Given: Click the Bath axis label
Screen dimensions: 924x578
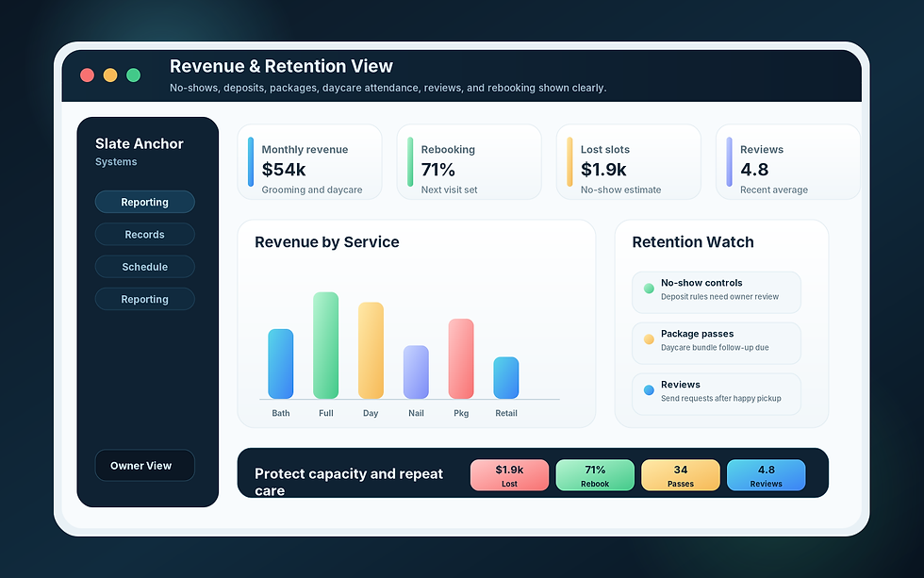Looking at the screenshot, I should click(281, 413).
